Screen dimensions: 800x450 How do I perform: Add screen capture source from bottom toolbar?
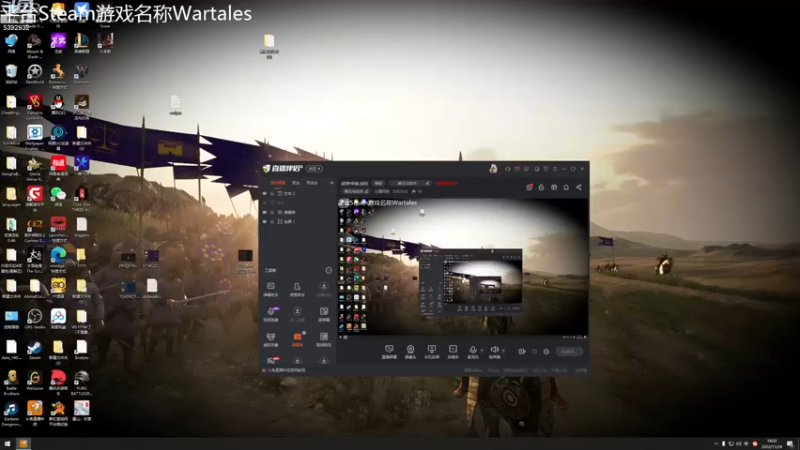(389, 352)
